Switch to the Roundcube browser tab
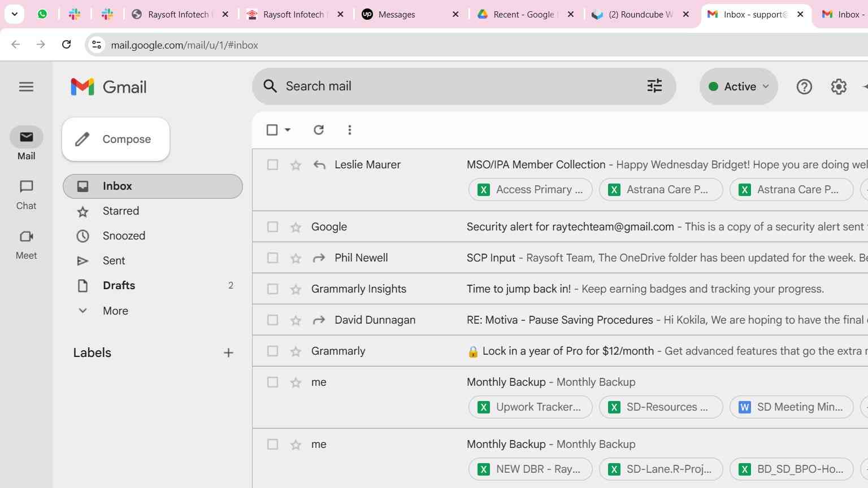The width and height of the screenshot is (868, 488). [640, 14]
